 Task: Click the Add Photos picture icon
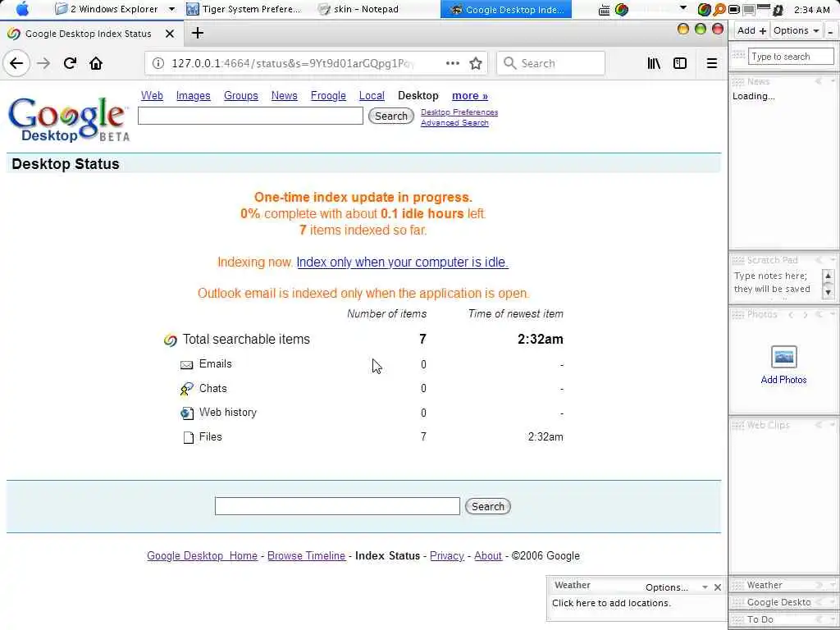pos(783,357)
